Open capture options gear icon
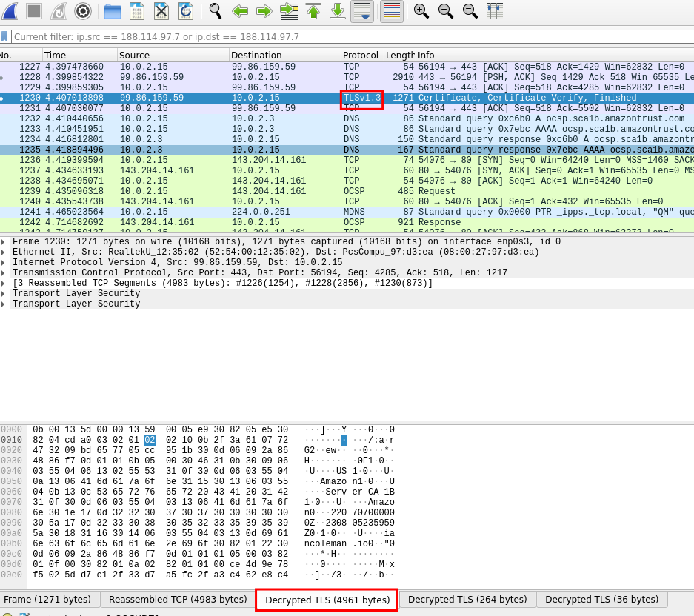Image resolution: width=694 pixels, height=616 pixels. (83, 10)
